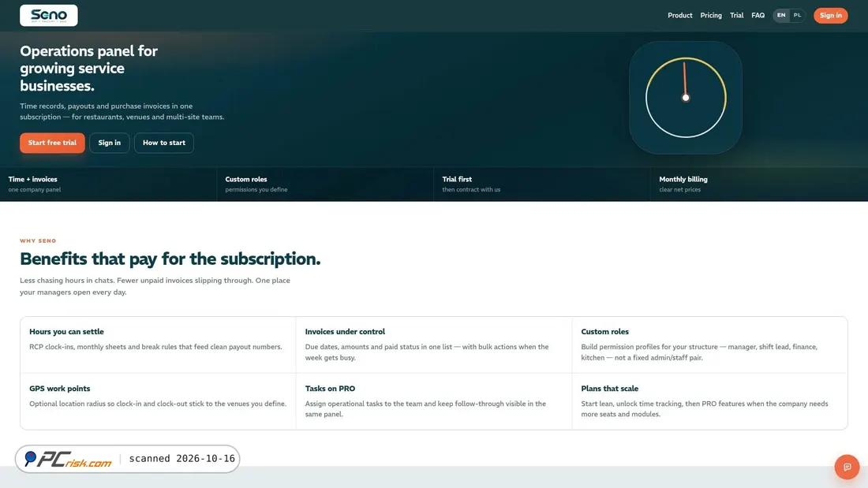Image resolution: width=868 pixels, height=488 pixels.
Task: Click the 'Tasks on PRO' card title
Action: pyautogui.click(x=330, y=389)
